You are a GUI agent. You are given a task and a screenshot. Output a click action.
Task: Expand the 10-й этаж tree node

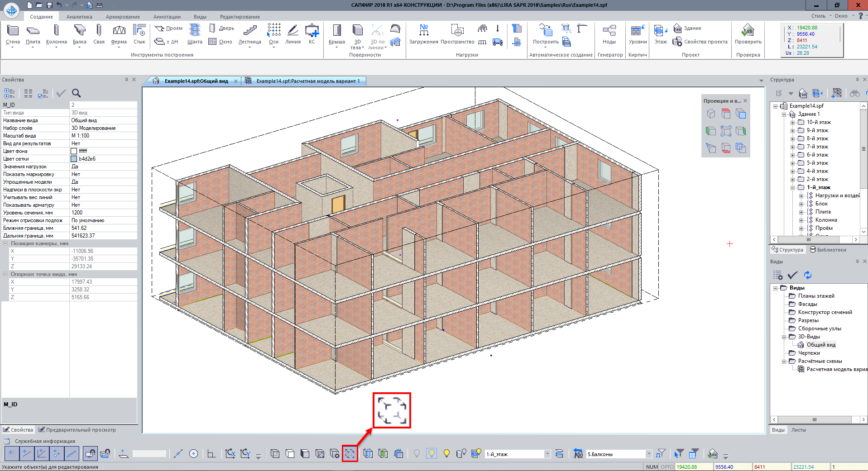792,123
